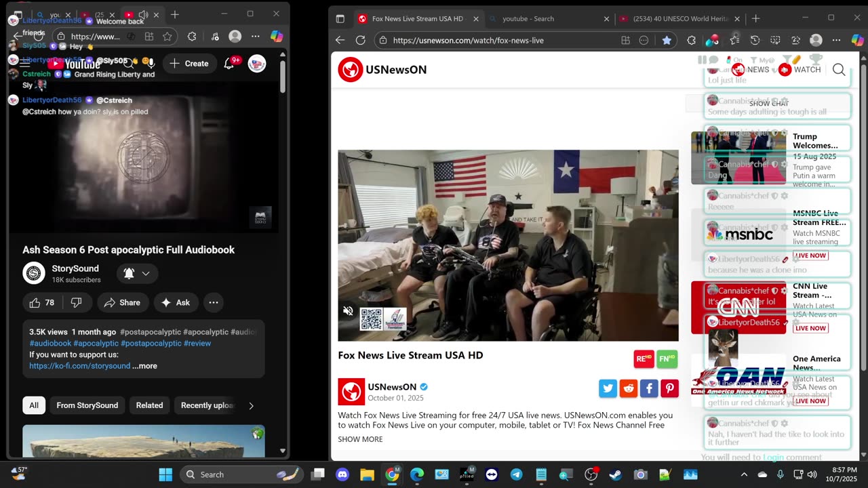
Task: Switch to 40 UNESCO World Heritage tab
Action: pyautogui.click(x=679, y=19)
